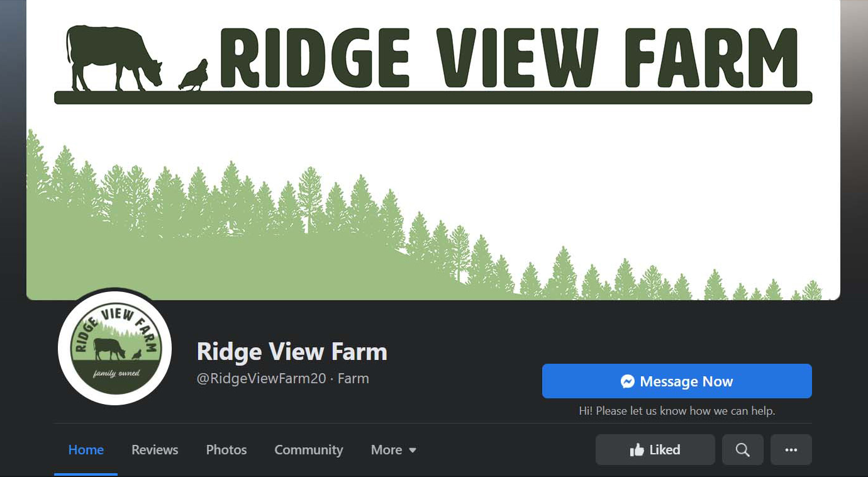Click the RIDGE VIEW FARM banner title

(509, 58)
